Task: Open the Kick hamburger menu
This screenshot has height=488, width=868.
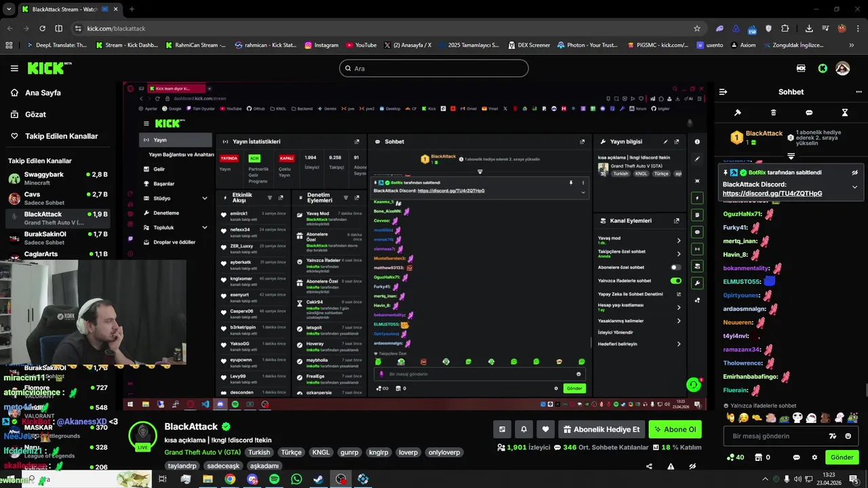Action: click(x=14, y=68)
